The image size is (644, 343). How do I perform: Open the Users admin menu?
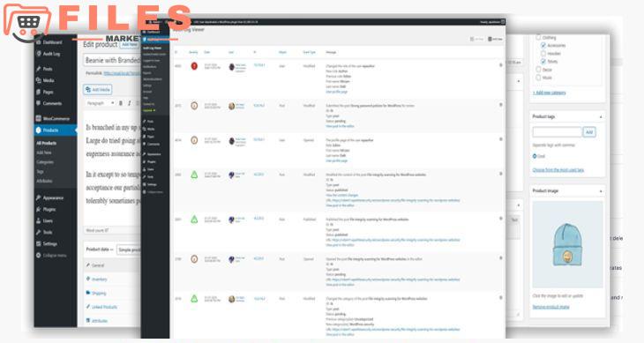tap(45, 220)
